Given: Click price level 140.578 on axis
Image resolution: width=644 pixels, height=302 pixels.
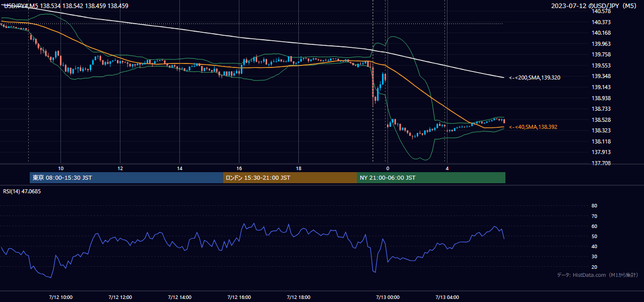Looking at the screenshot, I should point(602,11).
